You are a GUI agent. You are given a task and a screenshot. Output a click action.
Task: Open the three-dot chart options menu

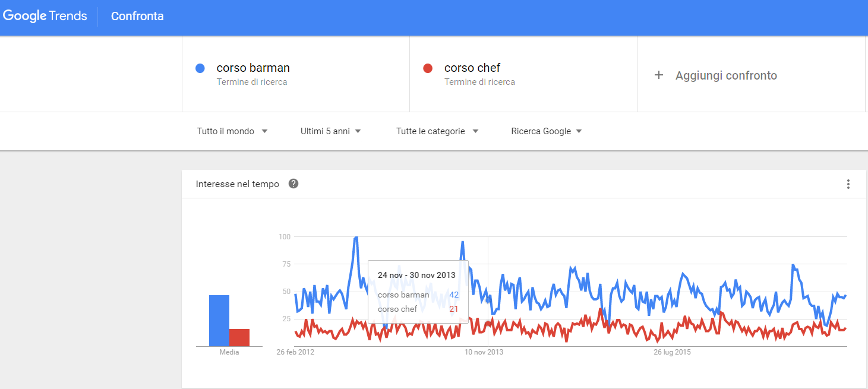pos(848,184)
